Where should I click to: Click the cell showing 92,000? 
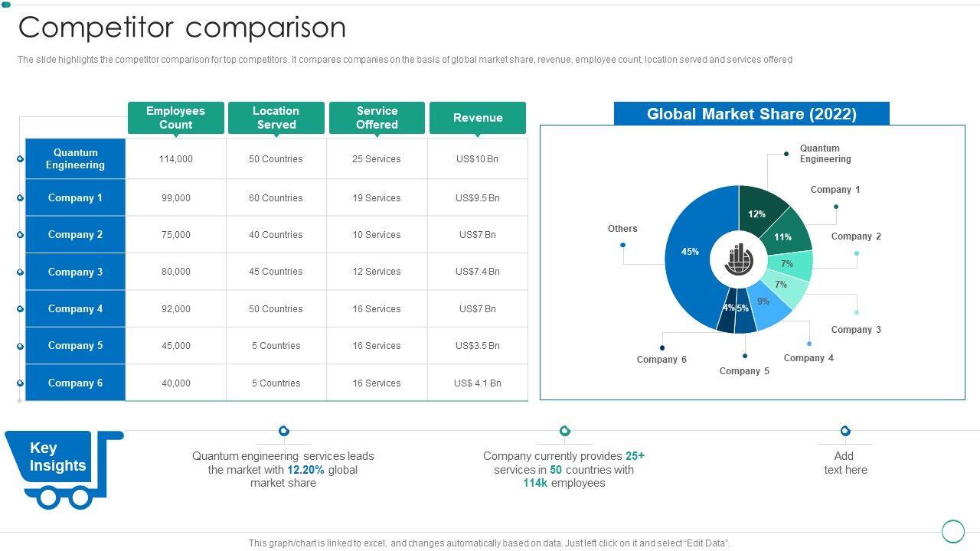[x=176, y=309]
